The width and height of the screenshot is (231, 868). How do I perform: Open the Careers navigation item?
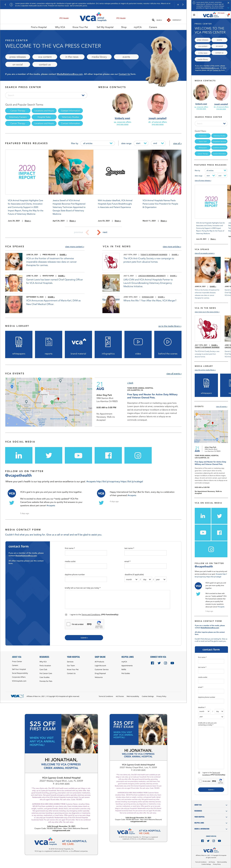tap(153, 27)
